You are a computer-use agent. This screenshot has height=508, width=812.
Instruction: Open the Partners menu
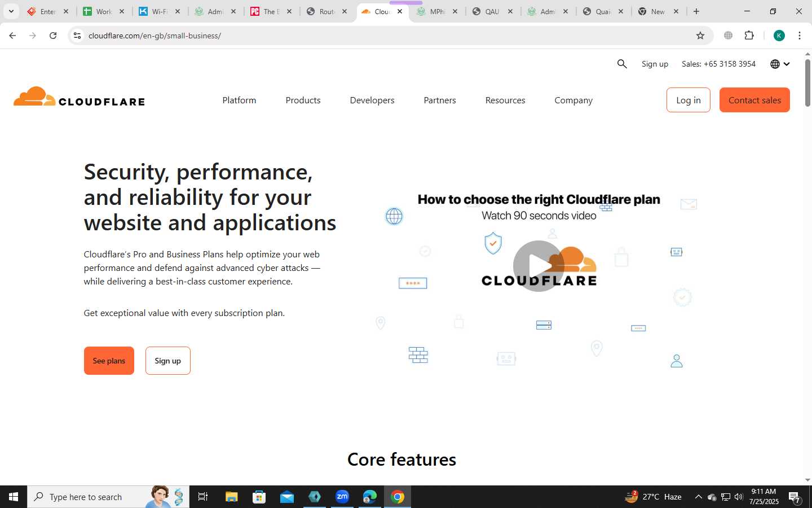pyautogui.click(x=440, y=100)
